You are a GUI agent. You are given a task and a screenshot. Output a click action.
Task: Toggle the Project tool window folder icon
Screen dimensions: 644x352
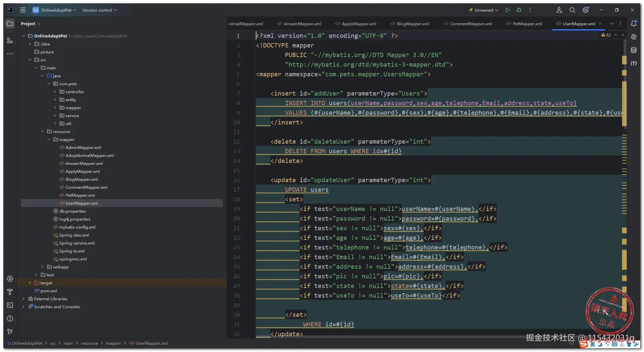point(10,24)
